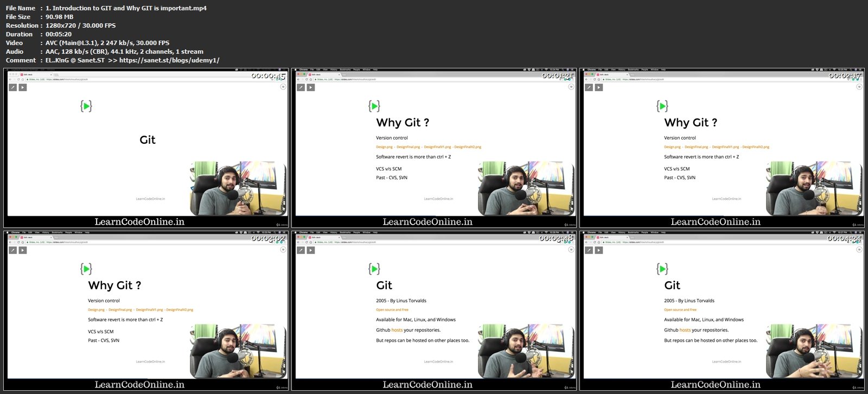Click the present play button in the 00:00:45 frame

(23, 87)
